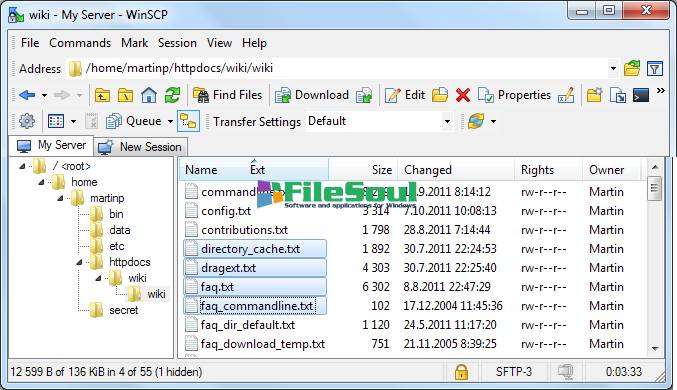Open Find Files

(228, 95)
